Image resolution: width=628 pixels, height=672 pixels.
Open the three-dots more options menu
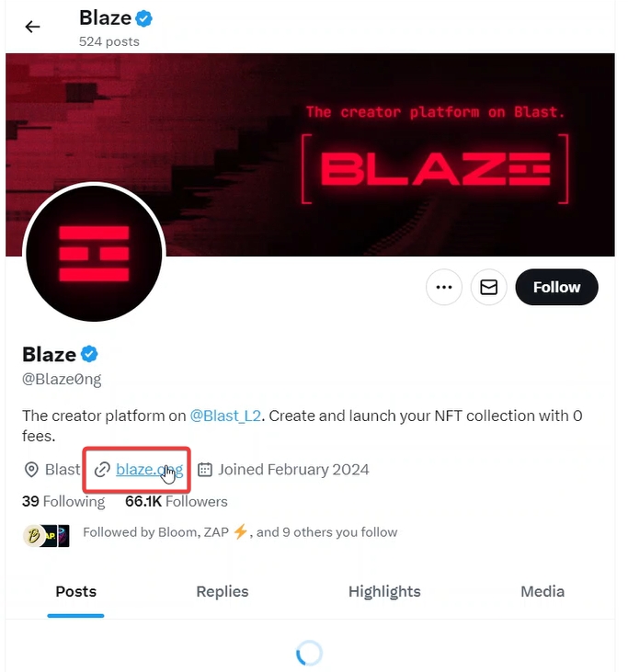(444, 288)
